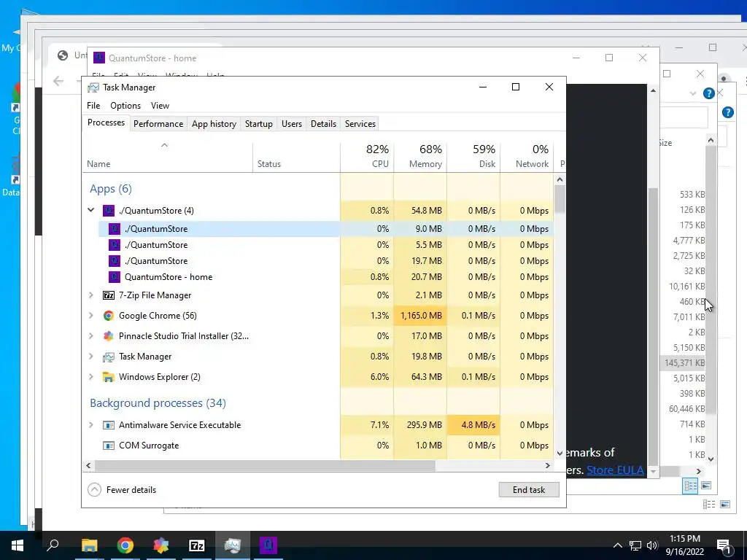Open the volume tray icon
The width and height of the screenshot is (747, 560).
tap(652, 545)
